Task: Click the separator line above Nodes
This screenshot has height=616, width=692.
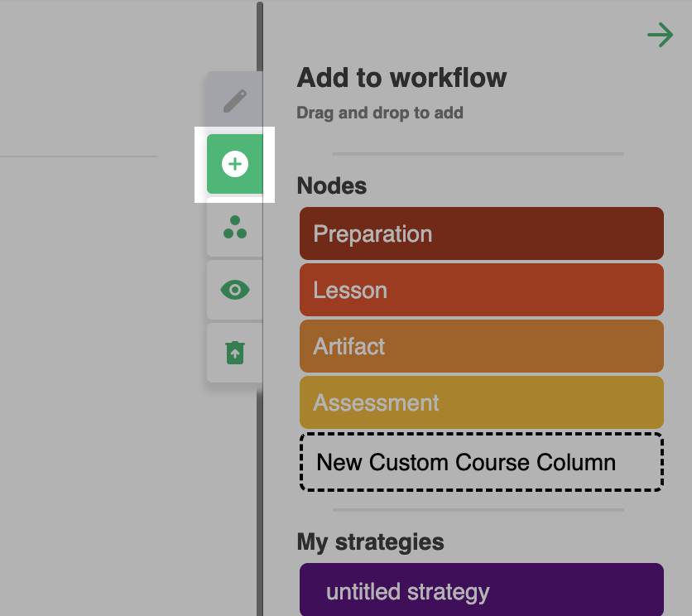Action: point(478,154)
